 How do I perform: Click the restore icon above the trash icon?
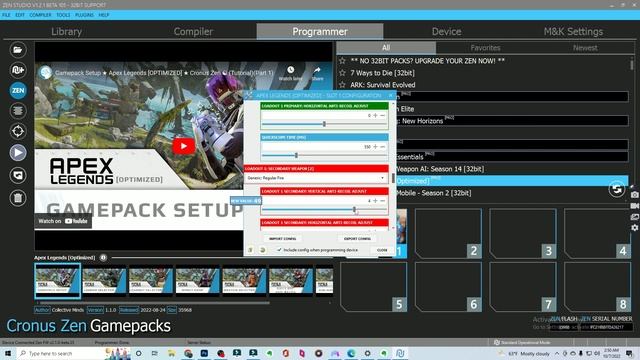[x=18, y=175]
